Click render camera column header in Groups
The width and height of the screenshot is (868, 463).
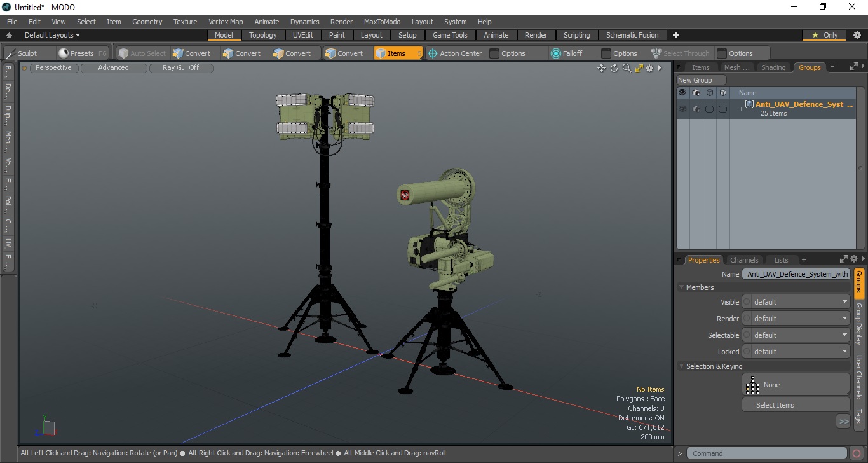tap(696, 93)
